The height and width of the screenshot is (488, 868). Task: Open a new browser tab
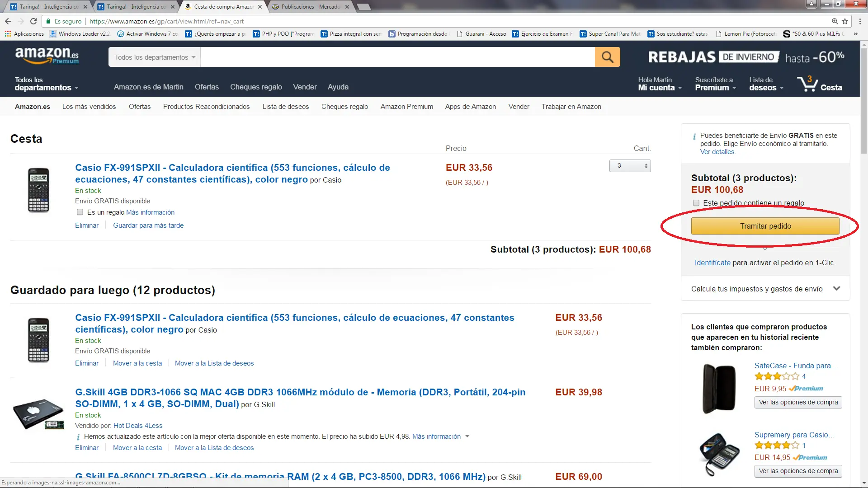363,7
